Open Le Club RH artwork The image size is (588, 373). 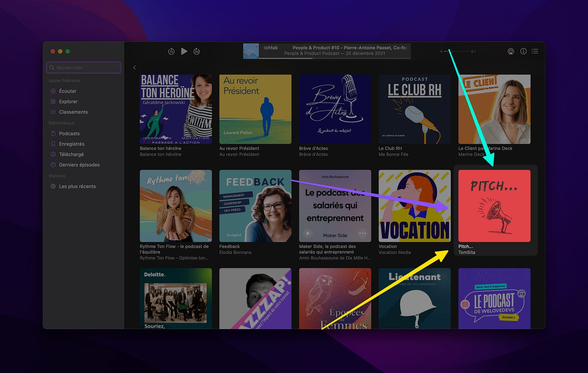[x=414, y=109]
